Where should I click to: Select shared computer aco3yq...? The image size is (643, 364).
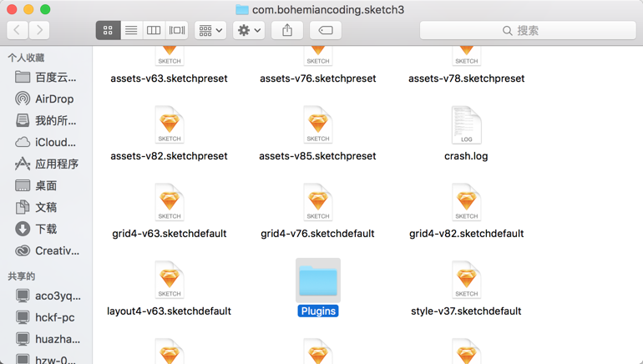(x=46, y=296)
